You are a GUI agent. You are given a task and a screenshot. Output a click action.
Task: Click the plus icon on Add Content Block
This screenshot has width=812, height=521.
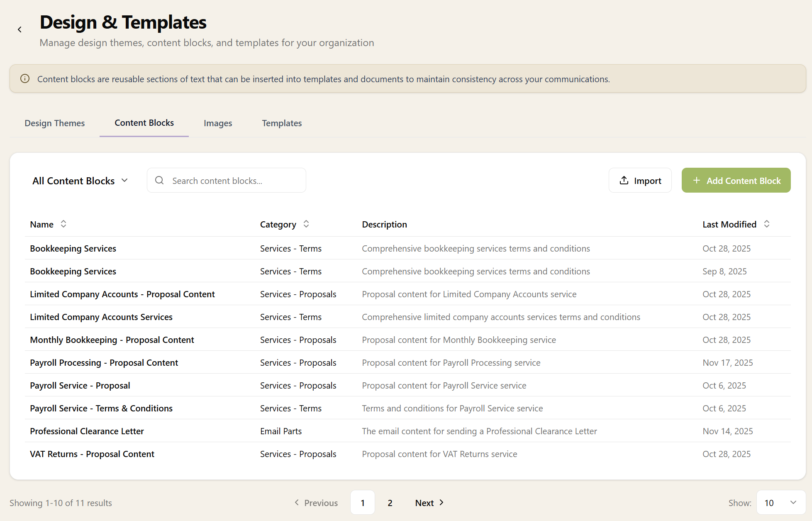click(x=696, y=180)
